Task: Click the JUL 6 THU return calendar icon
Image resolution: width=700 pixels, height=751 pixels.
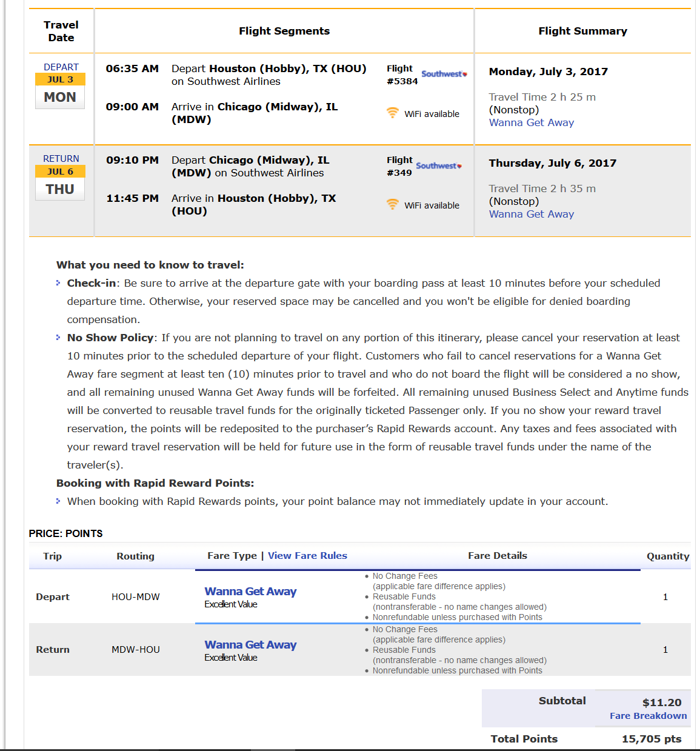Action: coord(60,182)
